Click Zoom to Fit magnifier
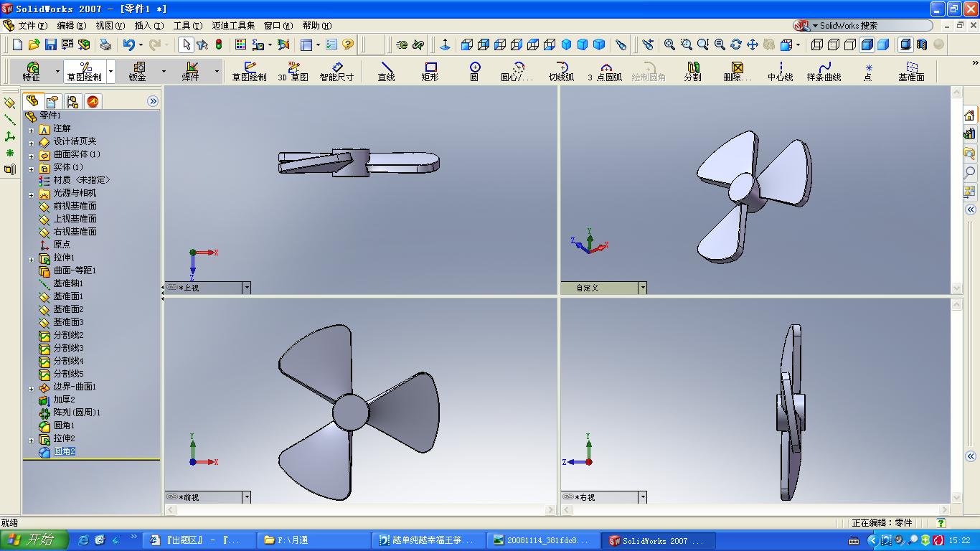This screenshot has width=980, height=551. pyautogui.click(x=669, y=44)
